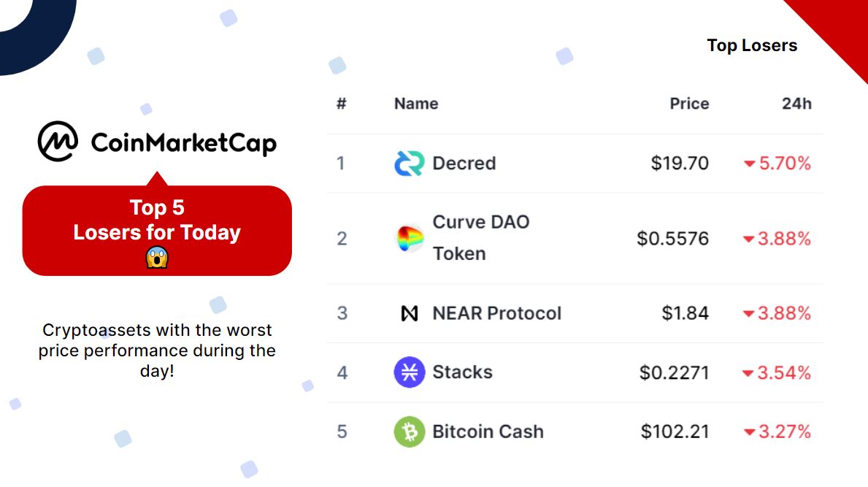868x487 pixels.
Task: Click the Top 5 Losers for Today banner
Action: click(157, 221)
